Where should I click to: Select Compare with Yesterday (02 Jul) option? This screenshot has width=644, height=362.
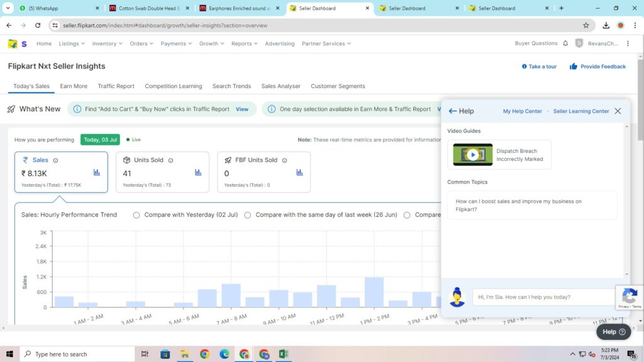[x=136, y=215]
